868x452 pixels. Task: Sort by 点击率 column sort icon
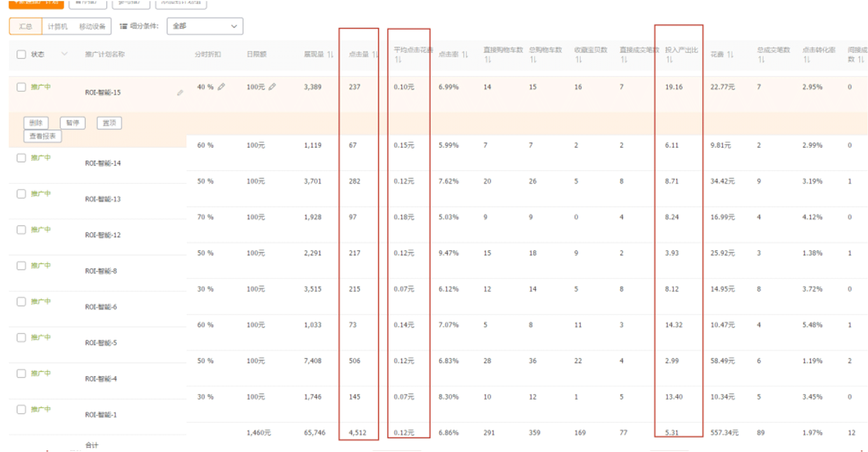tap(465, 54)
